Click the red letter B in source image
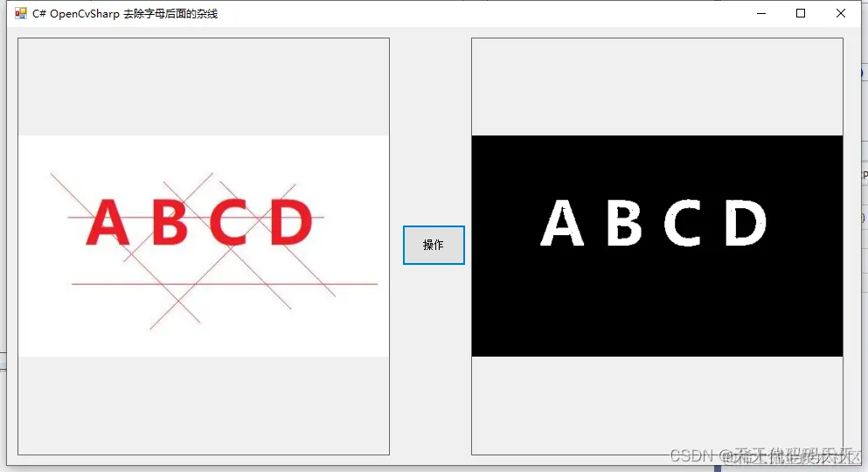Image resolution: width=868 pixels, height=472 pixels. coord(170,222)
